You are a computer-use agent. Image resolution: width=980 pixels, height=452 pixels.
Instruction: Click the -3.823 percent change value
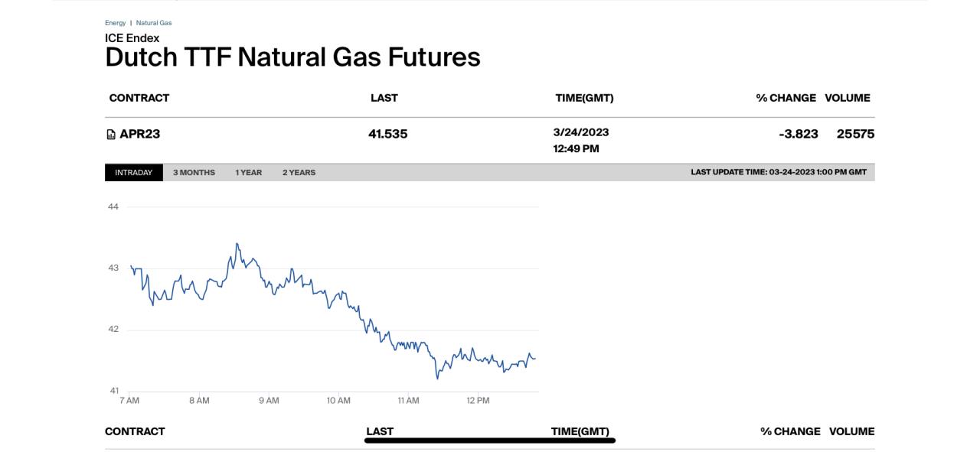tap(799, 134)
